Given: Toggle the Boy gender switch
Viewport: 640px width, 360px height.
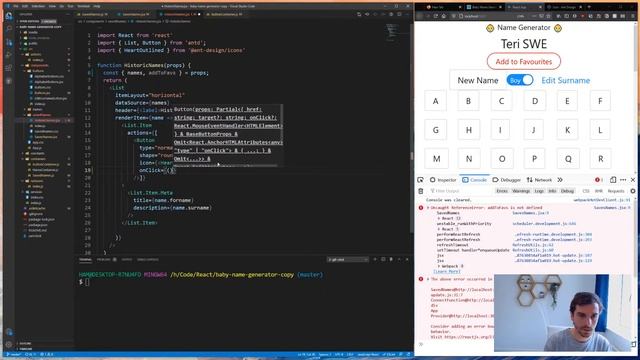Looking at the screenshot, I should click(520, 80).
